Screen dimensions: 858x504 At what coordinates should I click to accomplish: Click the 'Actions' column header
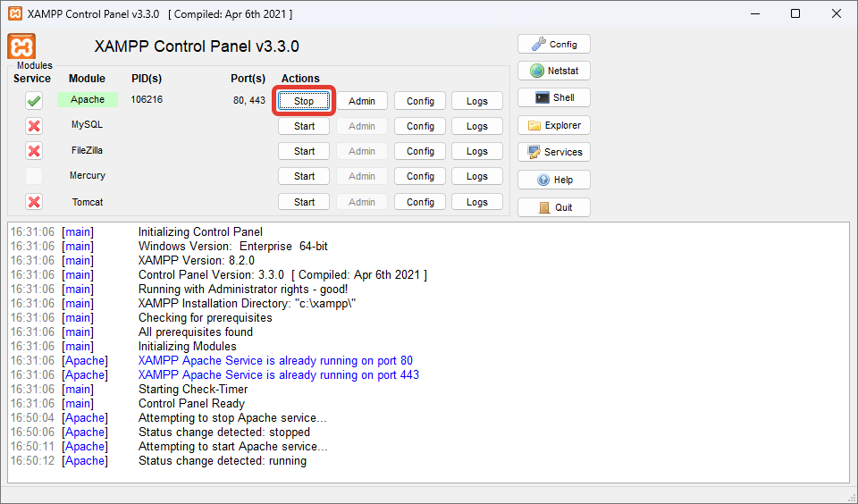(300, 79)
